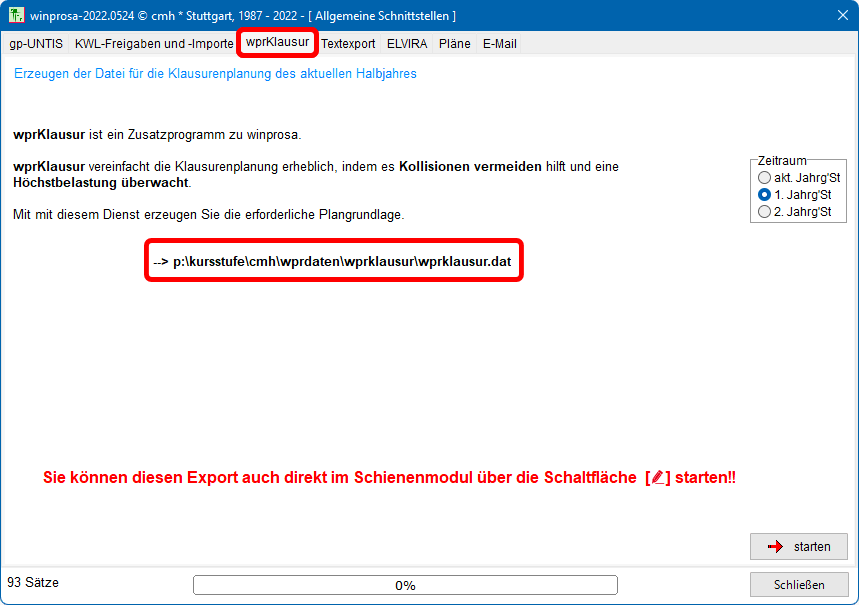The height and width of the screenshot is (605, 859).
Task: Go to the E-Mail tab
Action: point(499,44)
